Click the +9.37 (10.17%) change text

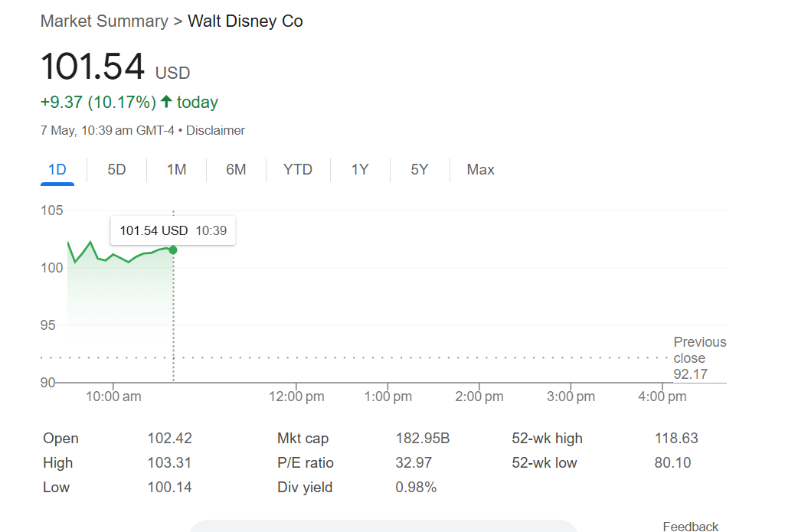[98, 102]
